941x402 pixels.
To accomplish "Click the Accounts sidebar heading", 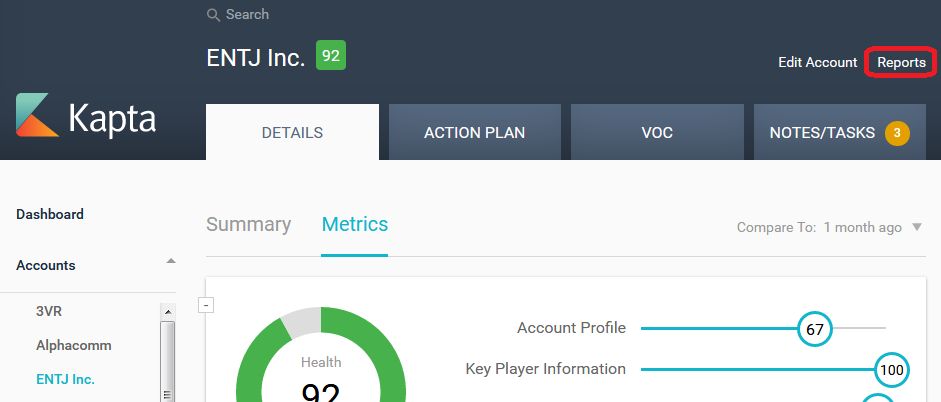I will point(46,265).
